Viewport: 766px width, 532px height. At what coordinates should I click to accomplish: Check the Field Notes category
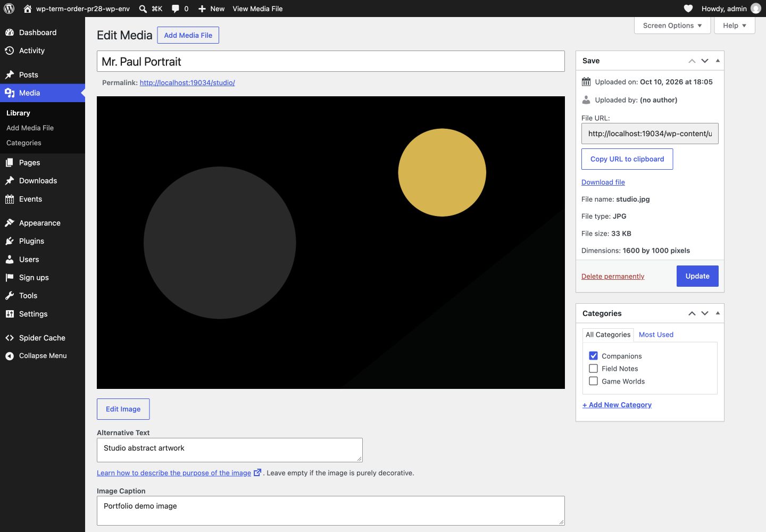[x=594, y=368]
